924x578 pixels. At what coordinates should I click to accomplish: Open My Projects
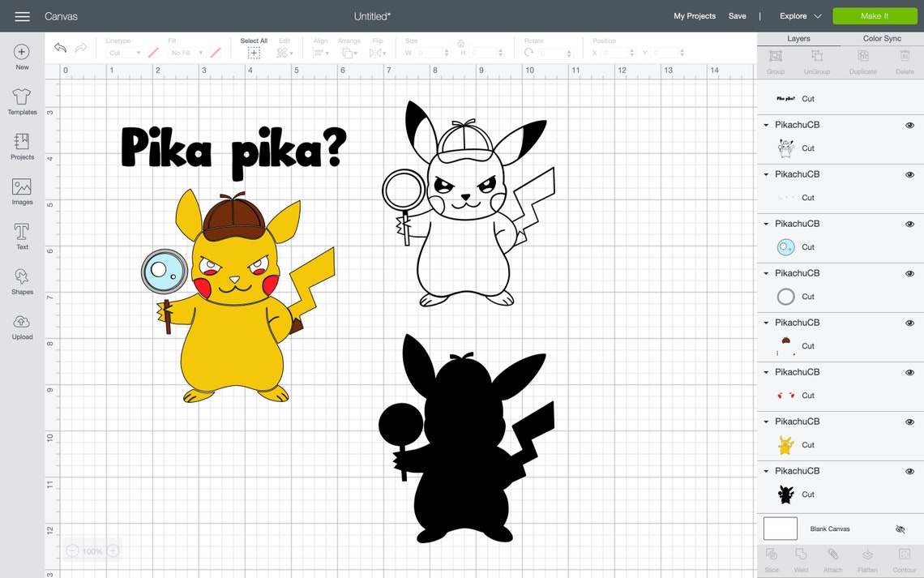(694, 16)
